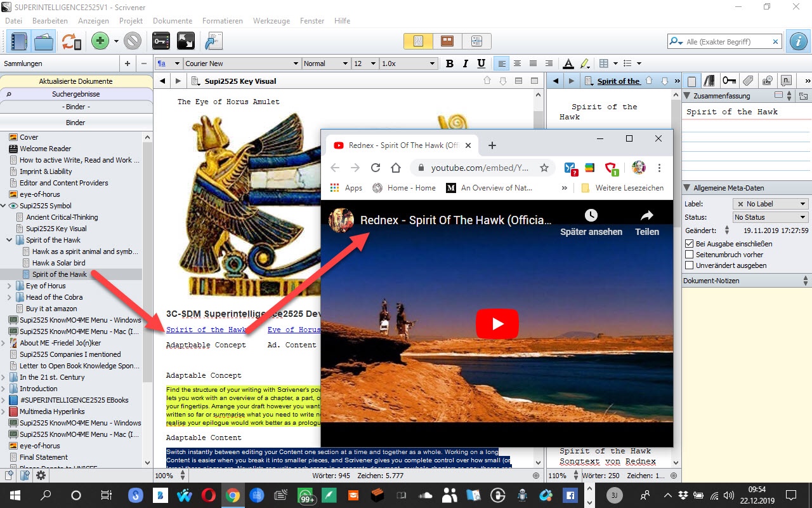Click the 'Spirit of the Hawk' hyperlink
The image size is (812, 508).
pyautogui.click(x=206, y=330)
